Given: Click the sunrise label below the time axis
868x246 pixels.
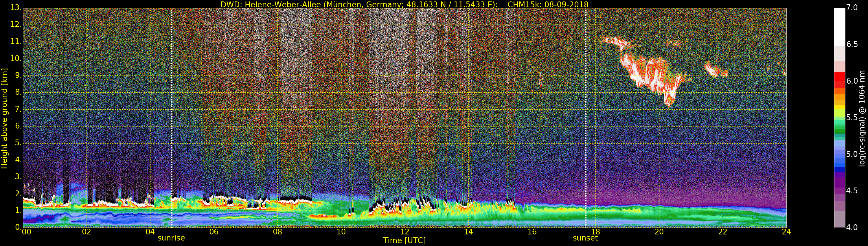Looking at the screenshot, I should [171, 238].
